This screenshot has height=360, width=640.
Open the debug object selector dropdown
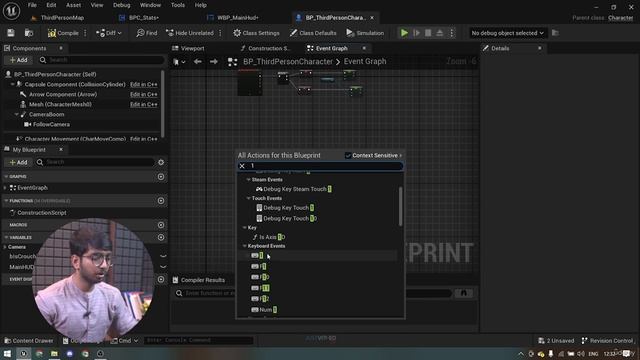click(x=507, y=33)
